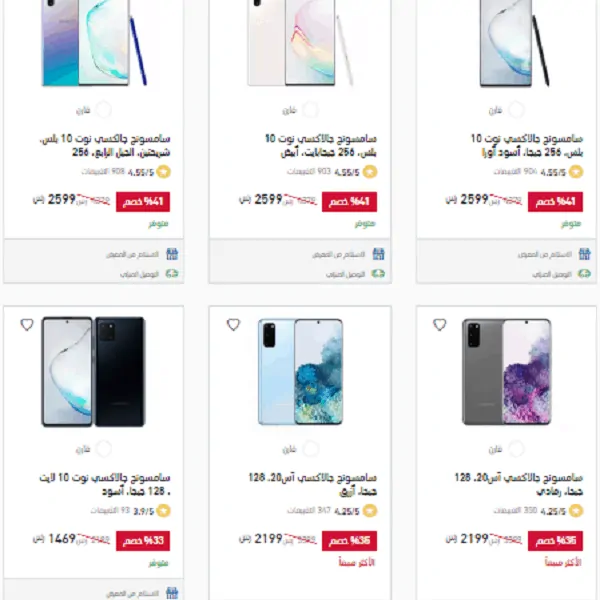Viewport: 600px width, 600px height.
Task: Click rating star of gray Galaxy S20
Action: pyautogui.click(x=576, y=510)
